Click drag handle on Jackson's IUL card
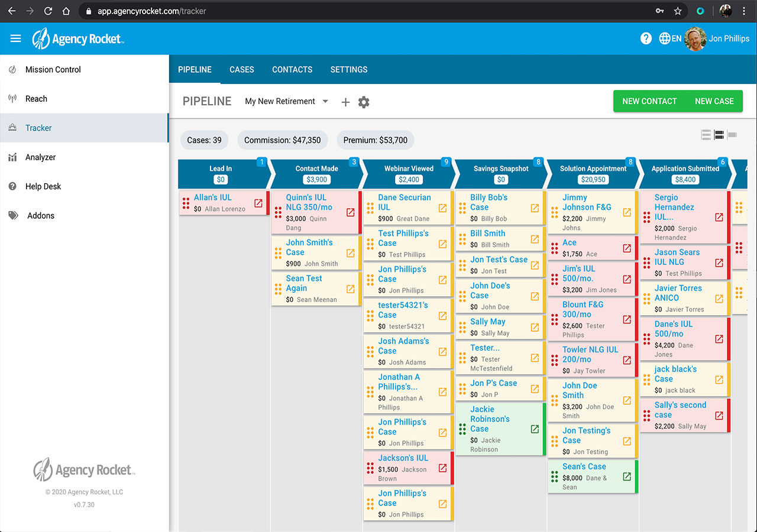Image resolution: width=757 pixels, height=532 pixels. click(x=370, y=468)
